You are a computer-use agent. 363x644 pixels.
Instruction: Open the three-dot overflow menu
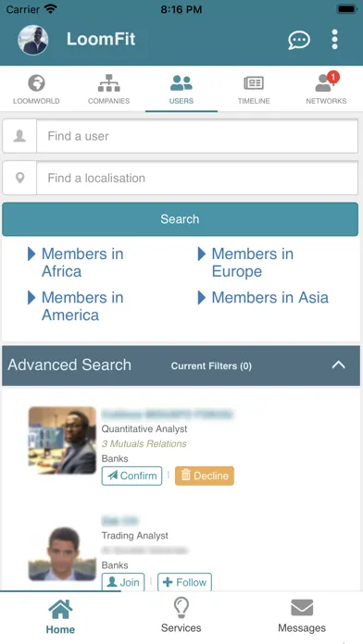click(x=334, y=40)
